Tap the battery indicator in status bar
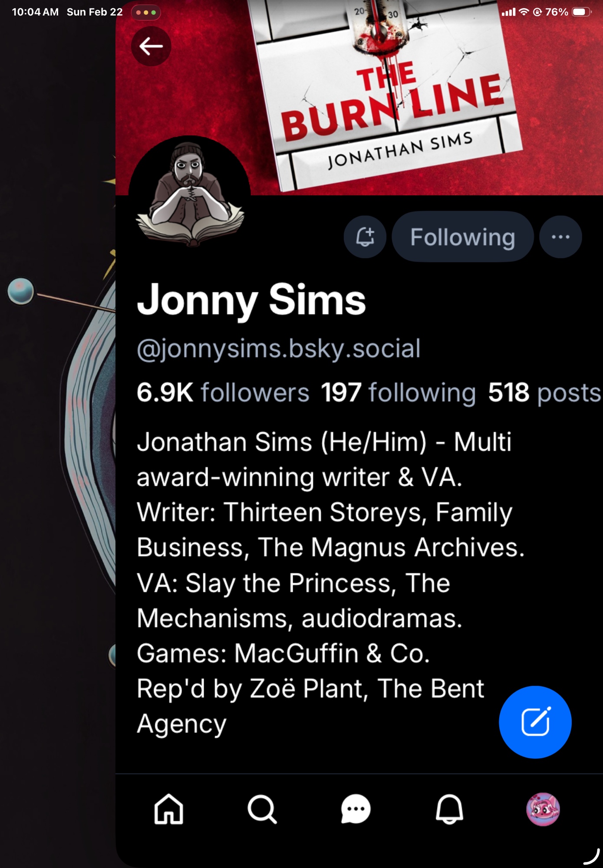This screenshot has width=603, height=868. point(581,12)
